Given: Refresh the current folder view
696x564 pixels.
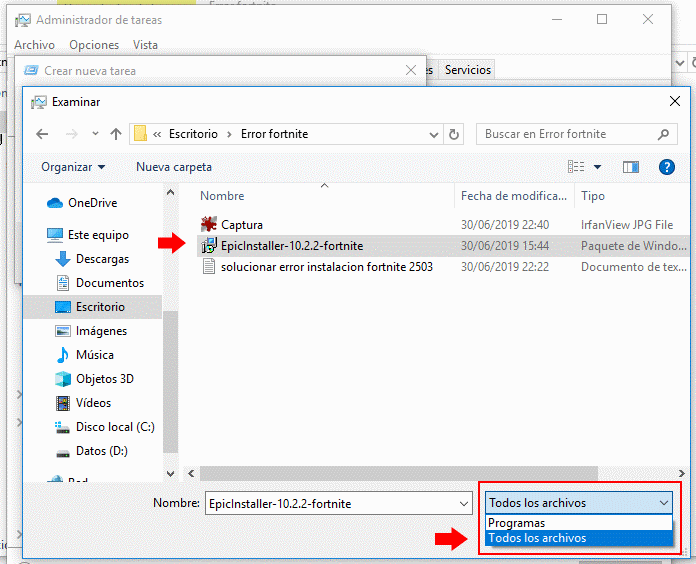Looking at the screenshot, I should point(455,134).
